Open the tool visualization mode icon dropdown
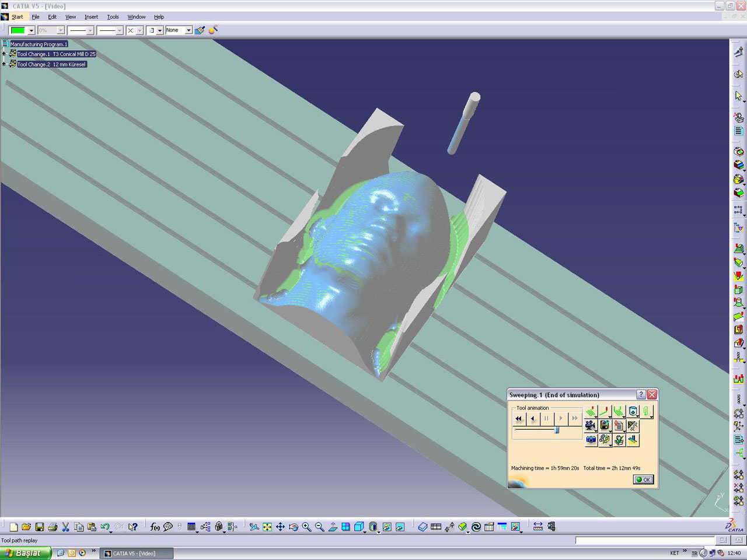Screen dimensions: 747x560 point(633,411)
